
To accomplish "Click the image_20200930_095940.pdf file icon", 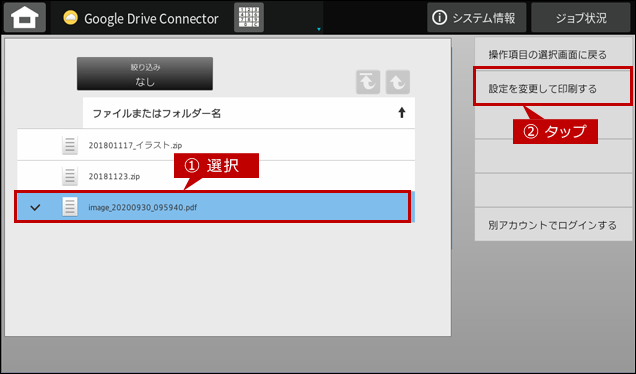I will pyautogui.click(x=70, y=207).
